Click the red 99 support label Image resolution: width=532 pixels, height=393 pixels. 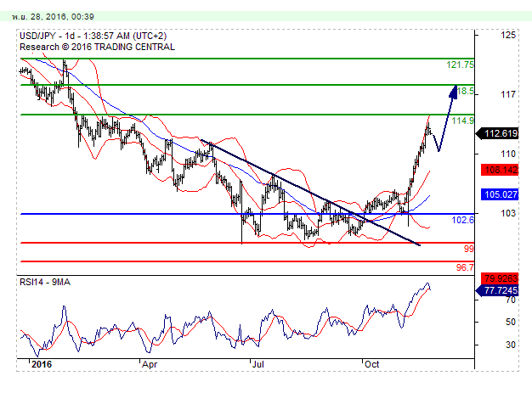coord(468,249)
